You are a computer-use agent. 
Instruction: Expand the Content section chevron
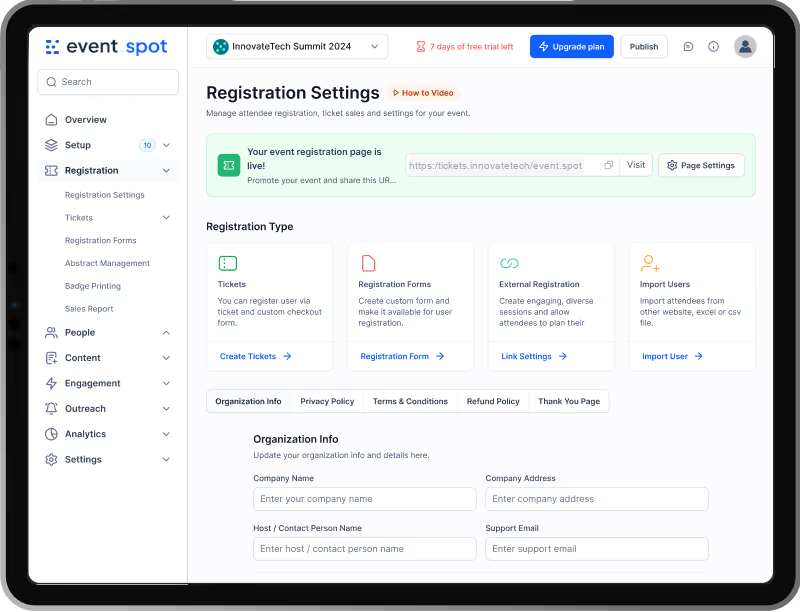[166, 358]
